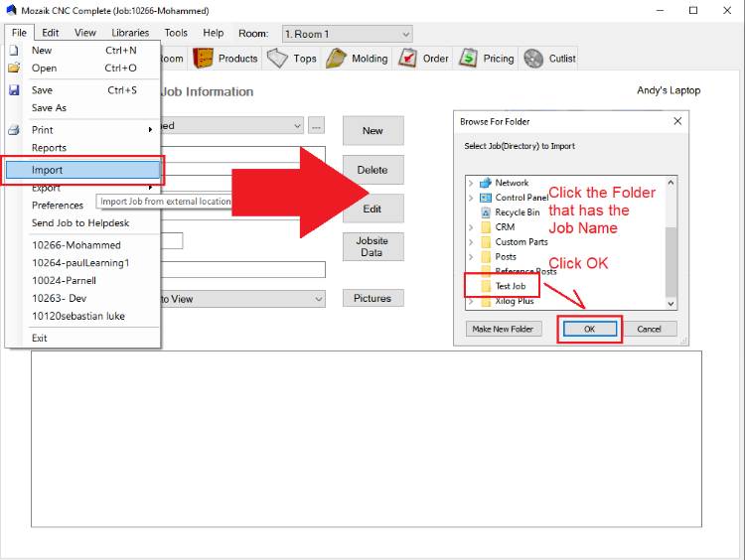Screen dimensions: 745x560
Task: Expand the Print submenu
Action: pos(151,130)
